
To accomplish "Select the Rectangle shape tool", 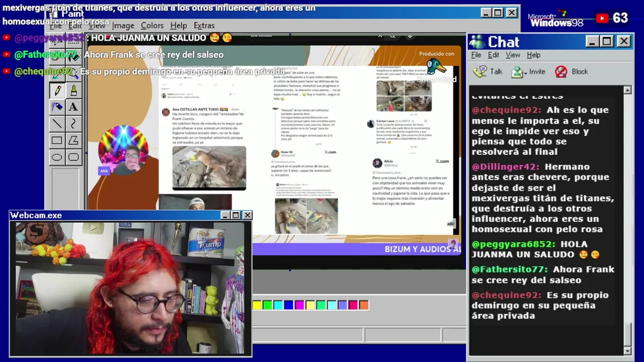I will pos(57,141).
